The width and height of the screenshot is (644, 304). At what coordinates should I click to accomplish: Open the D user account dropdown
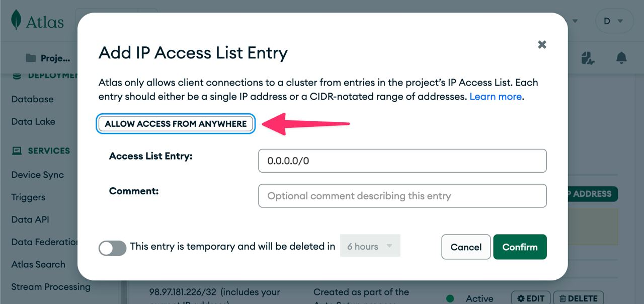pyautogui.click(x=614, y=21)
